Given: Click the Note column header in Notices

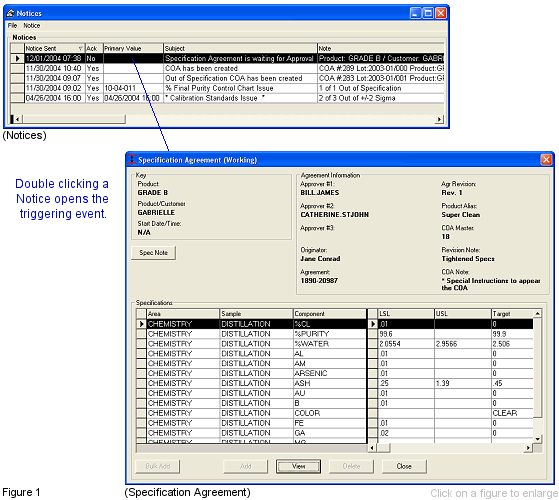Looking at the screenshot, I should 381,48.
